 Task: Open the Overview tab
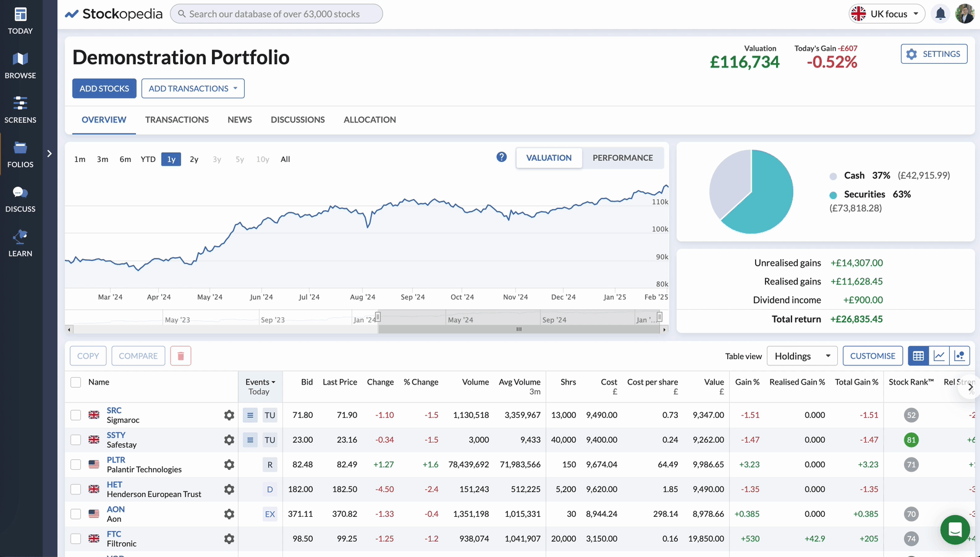[104, 120]
